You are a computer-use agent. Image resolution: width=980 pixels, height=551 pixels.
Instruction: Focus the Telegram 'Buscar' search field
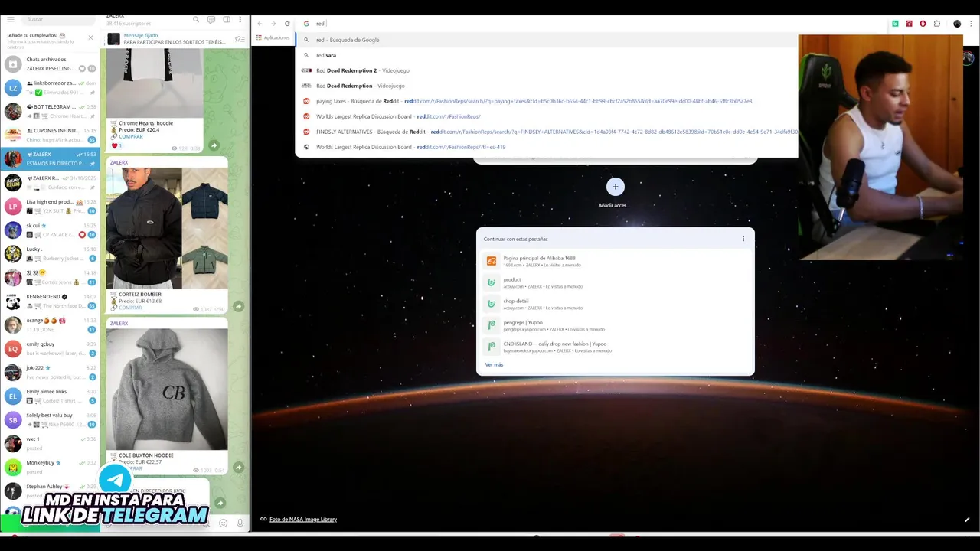point(57,19)
